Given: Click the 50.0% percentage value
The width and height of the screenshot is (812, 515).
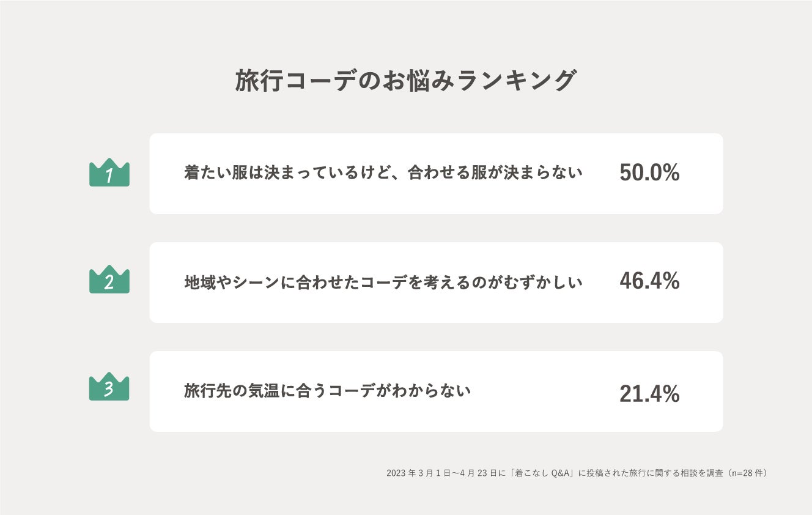Looking at the screenshot, I should pos(649,173).
